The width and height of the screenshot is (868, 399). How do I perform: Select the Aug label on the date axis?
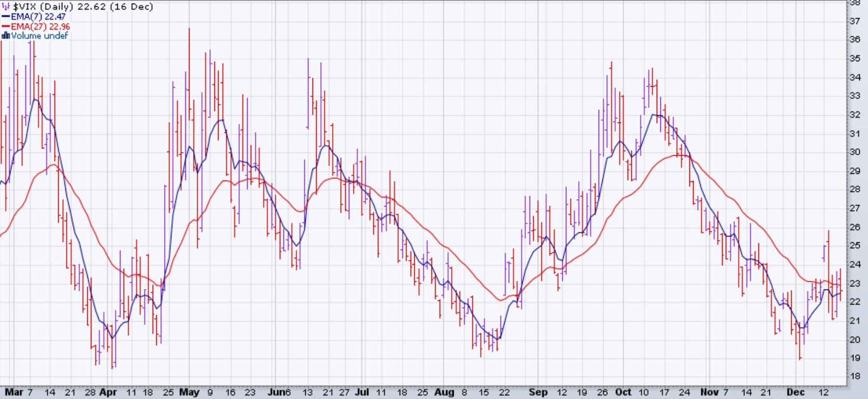[x=444, y=392]
